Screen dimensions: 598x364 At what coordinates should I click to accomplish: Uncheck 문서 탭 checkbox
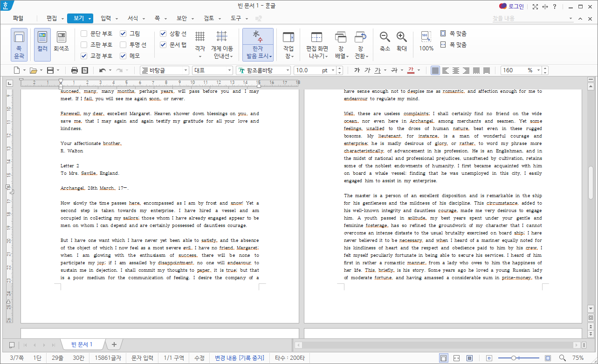click(163, 45)
